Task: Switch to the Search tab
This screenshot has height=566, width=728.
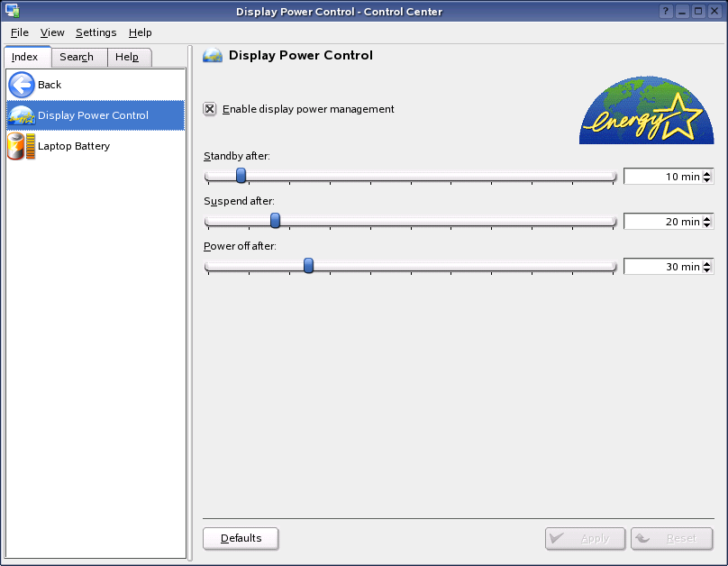Action: point(79,57)
